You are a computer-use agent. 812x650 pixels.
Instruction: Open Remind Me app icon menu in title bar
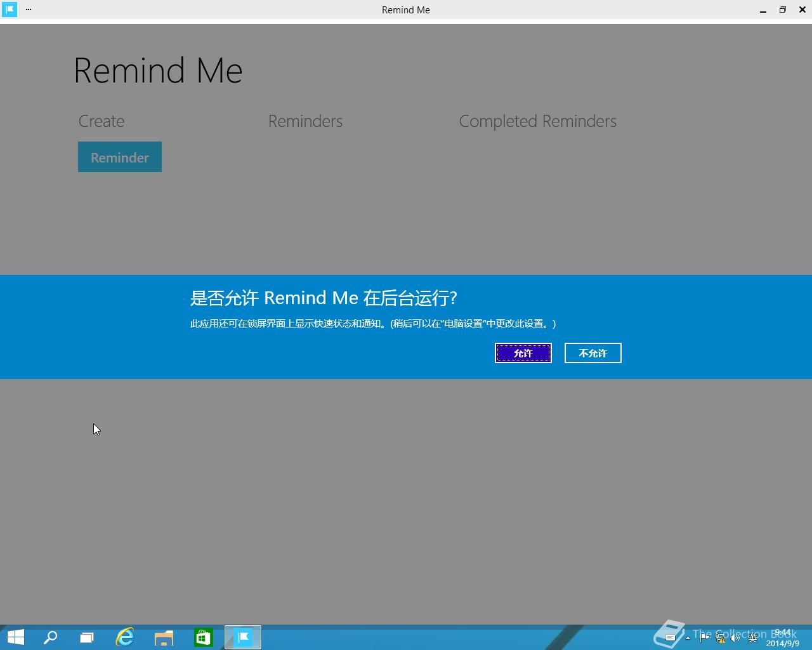tap(10, 10)
